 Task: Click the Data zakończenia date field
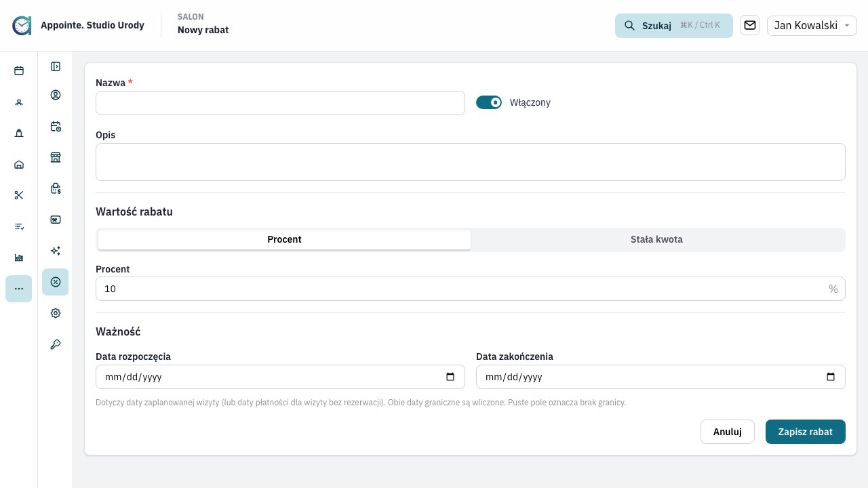(660, 377)
